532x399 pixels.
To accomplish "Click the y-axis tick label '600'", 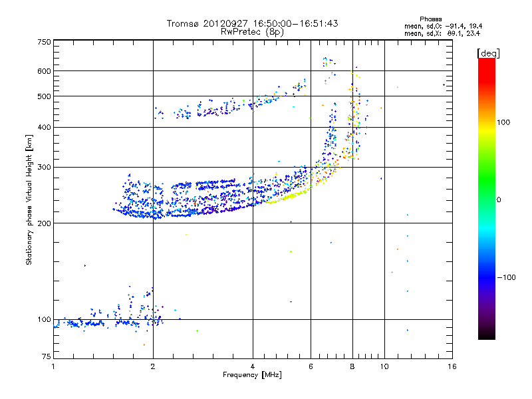I will 45,71.
